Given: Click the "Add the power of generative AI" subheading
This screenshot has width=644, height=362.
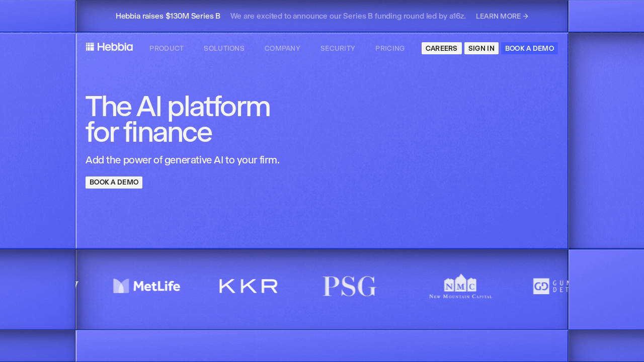Looking at the screenshot, I should pos(182,160).
